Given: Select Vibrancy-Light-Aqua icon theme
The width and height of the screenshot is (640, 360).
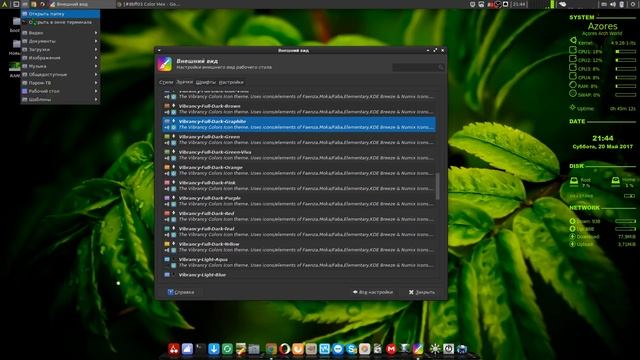Looking at the screenshot, I should coord(299,262).
